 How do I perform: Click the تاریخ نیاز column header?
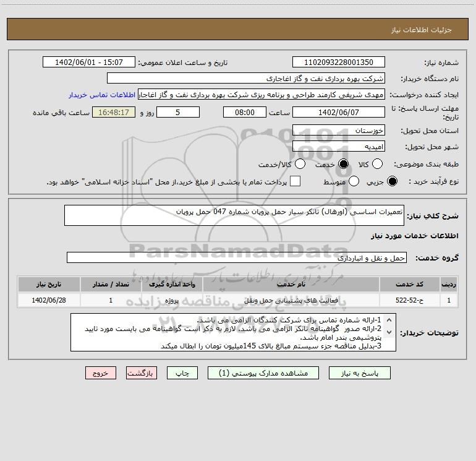click(49, 285)
